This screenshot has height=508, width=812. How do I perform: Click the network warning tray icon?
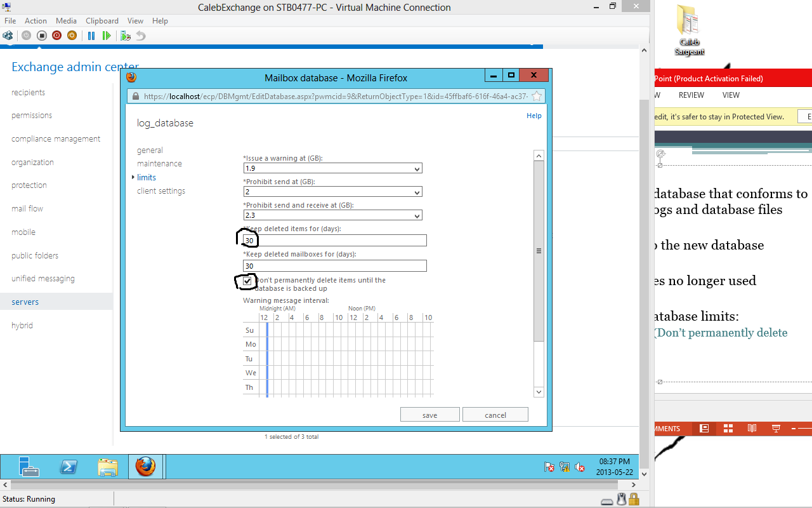(x=565, y=467)
